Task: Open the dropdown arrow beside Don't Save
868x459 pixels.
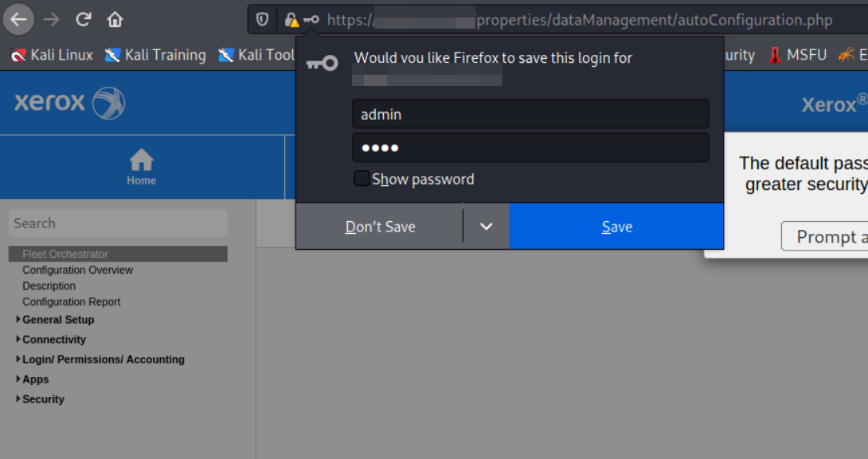Action: click(486, 227)
